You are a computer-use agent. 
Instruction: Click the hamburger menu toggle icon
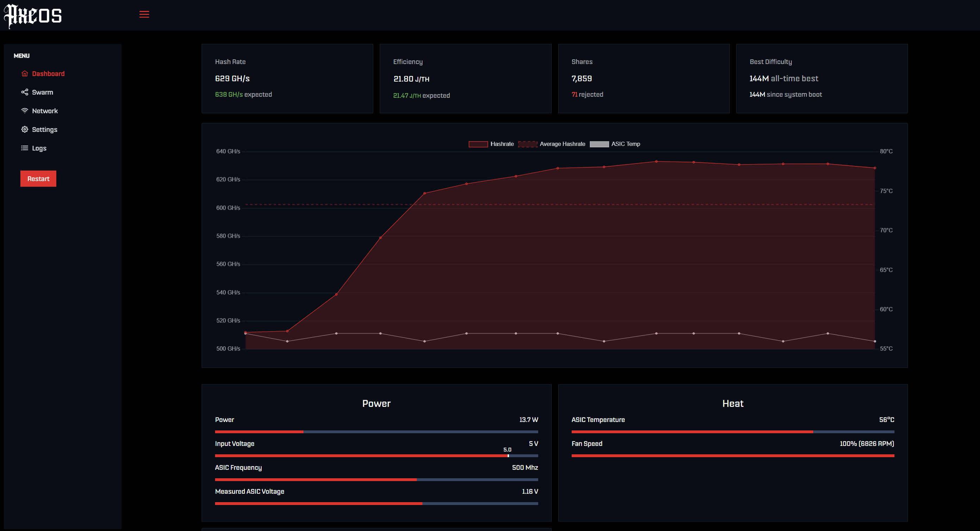pos(144,14)
